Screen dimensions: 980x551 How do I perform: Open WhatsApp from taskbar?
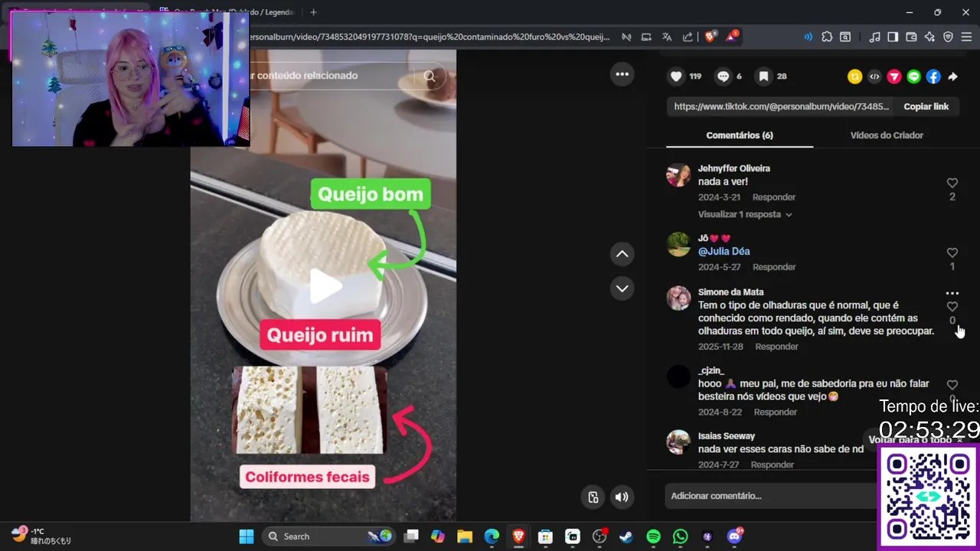681,536
